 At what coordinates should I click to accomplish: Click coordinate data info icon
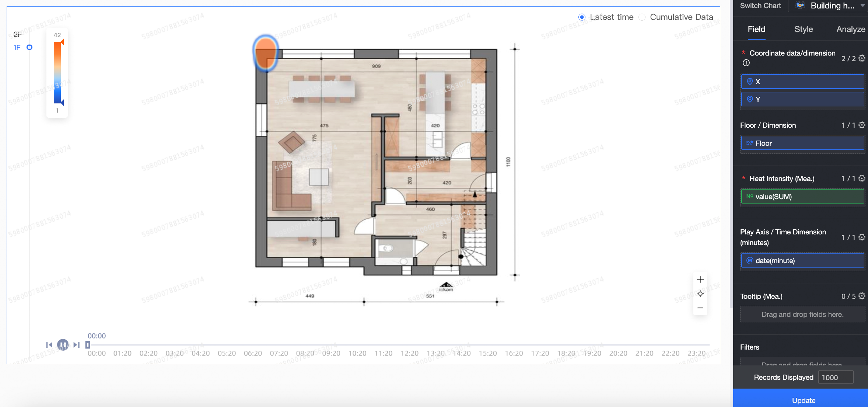point(746,63)
